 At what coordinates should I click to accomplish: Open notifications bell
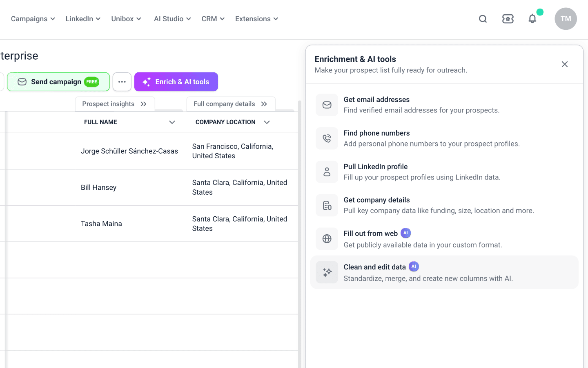pyautogui.click(x=532, y=19)
